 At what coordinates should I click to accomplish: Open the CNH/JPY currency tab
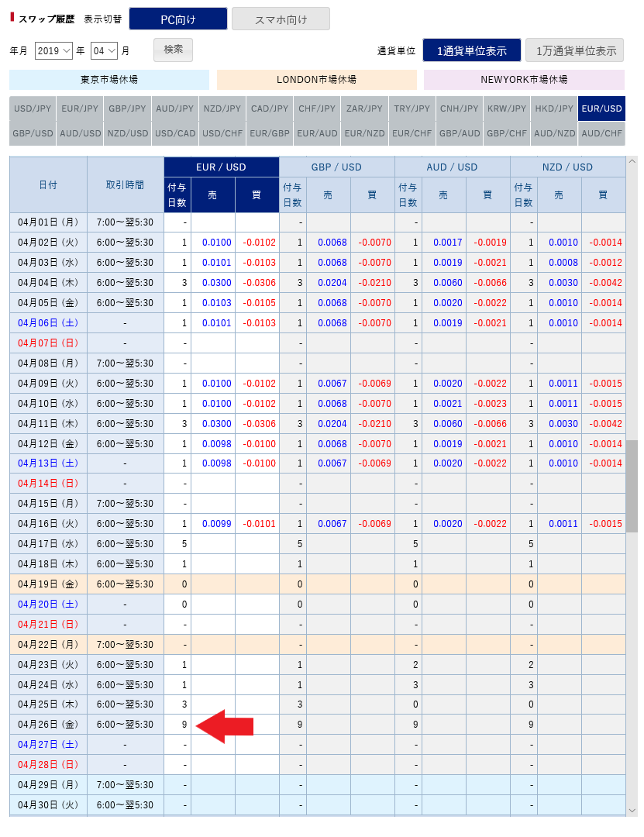point(460,108)
